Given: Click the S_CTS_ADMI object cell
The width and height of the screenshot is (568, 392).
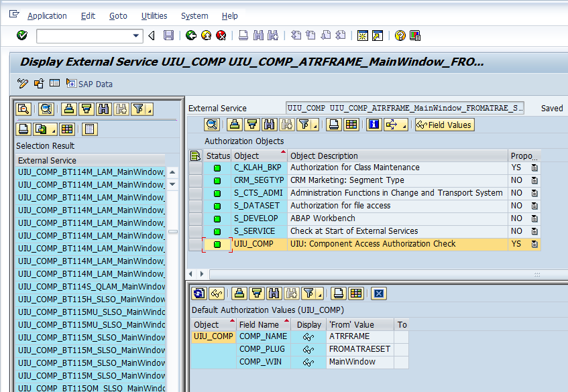Looking at the screenshot, I should 260,193.
